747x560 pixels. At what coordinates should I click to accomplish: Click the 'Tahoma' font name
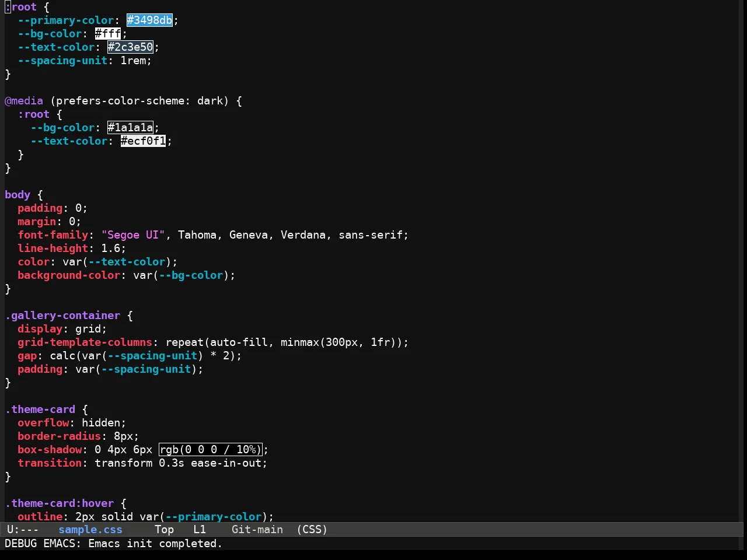tap(197, 235)
